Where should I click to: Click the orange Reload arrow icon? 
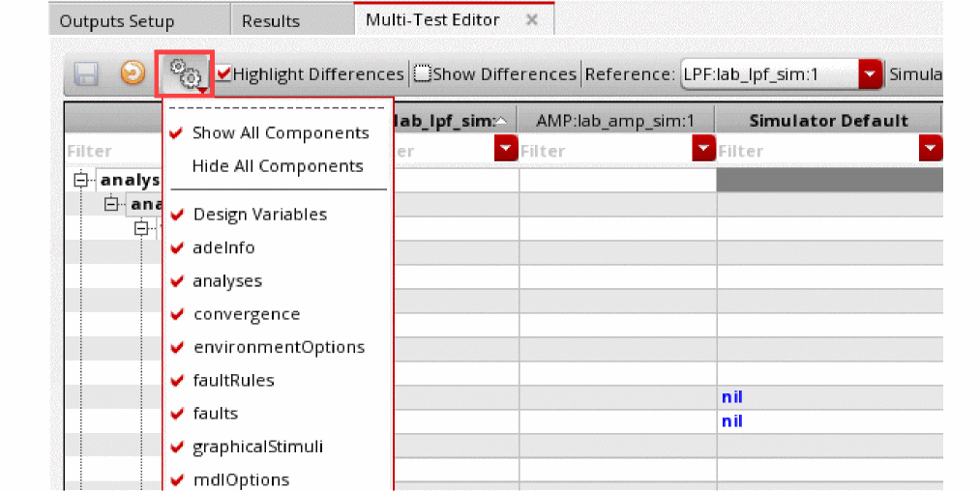133,74
